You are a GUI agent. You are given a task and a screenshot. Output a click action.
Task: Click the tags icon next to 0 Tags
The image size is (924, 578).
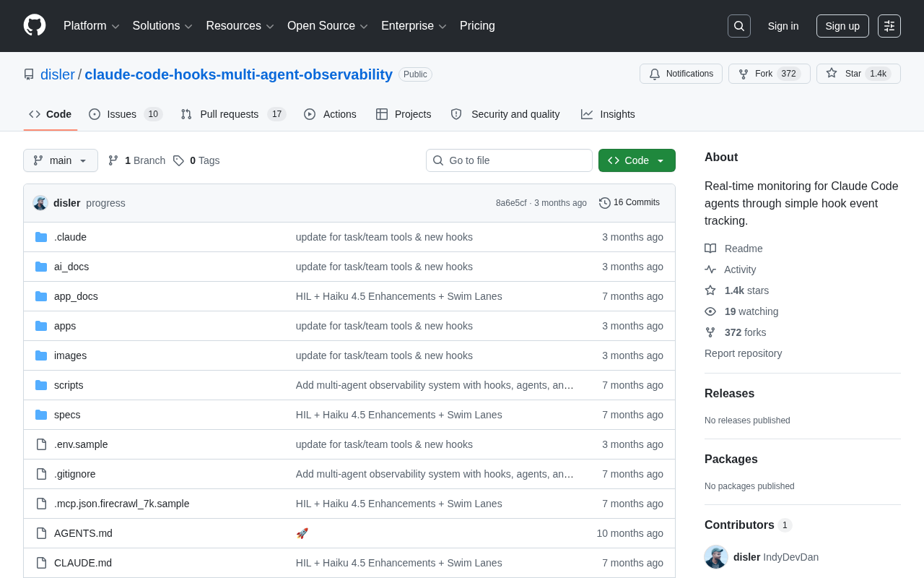pyautogui.click(x=178, y=160)
